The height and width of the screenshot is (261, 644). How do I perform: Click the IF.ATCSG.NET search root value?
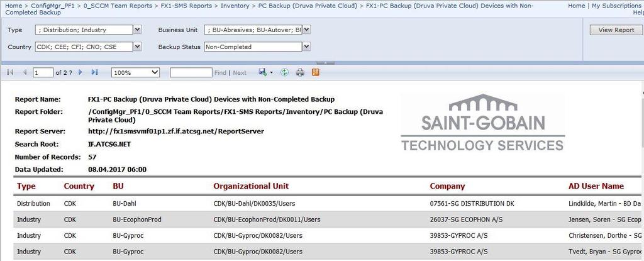click(109, 144)
